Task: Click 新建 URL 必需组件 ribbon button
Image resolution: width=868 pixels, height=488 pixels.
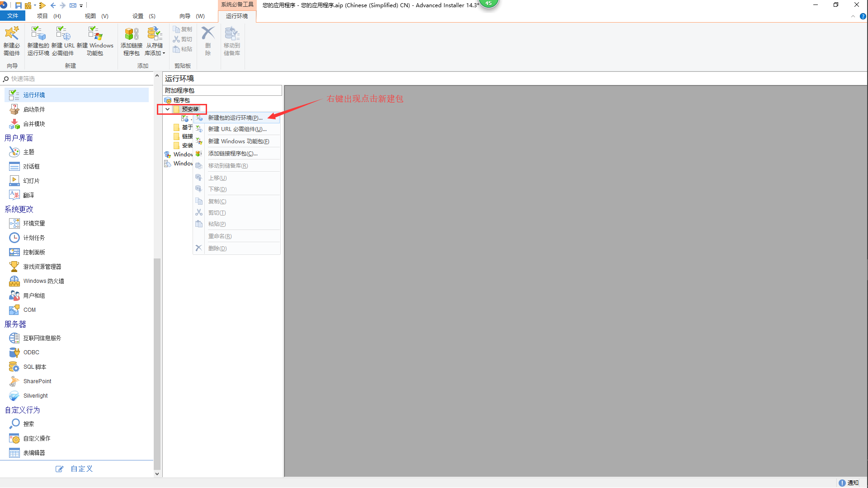Action: tap(63, 41)
